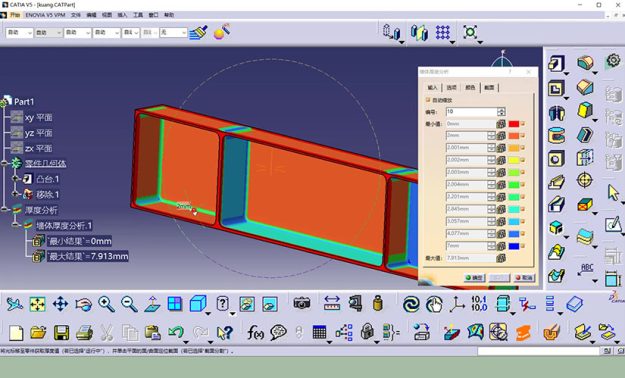Open the Design Table icon
Viewport: 625px width, 378px height.
coord(319,332)
